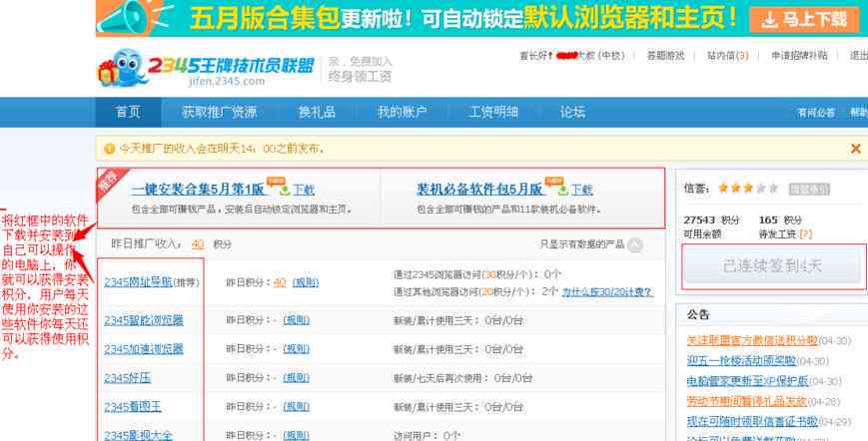Click the 有问必答 link in the nav bar
Viewport: 868px width, 441px height.
pyautogui.click(x=816, y=113)
